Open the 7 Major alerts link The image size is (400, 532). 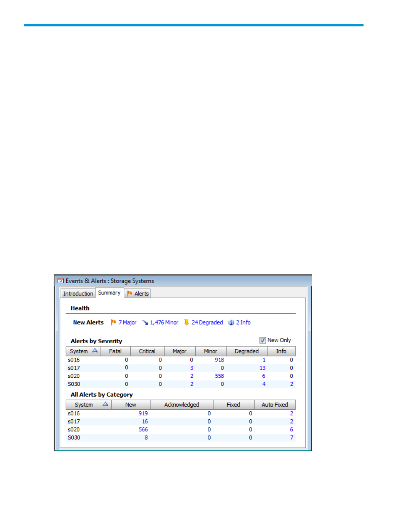coord(127,323)
